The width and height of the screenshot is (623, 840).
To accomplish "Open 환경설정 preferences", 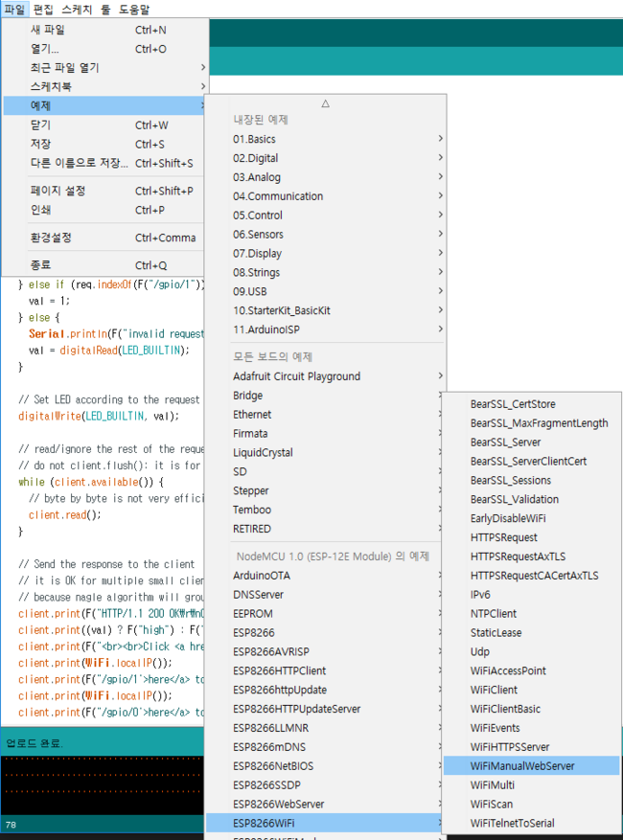I will (x=104, y=238).
